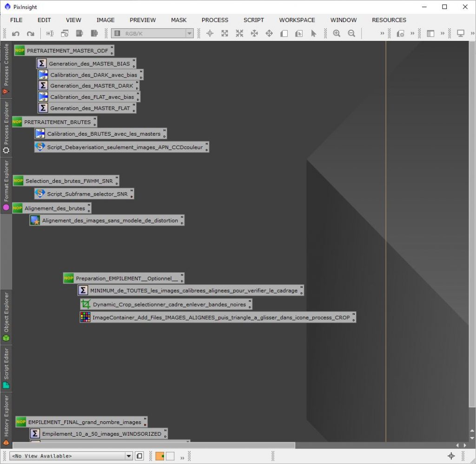
Task: Expand the toolbar overflow chevron after zoom icons
Action: (x=382, y=33)
